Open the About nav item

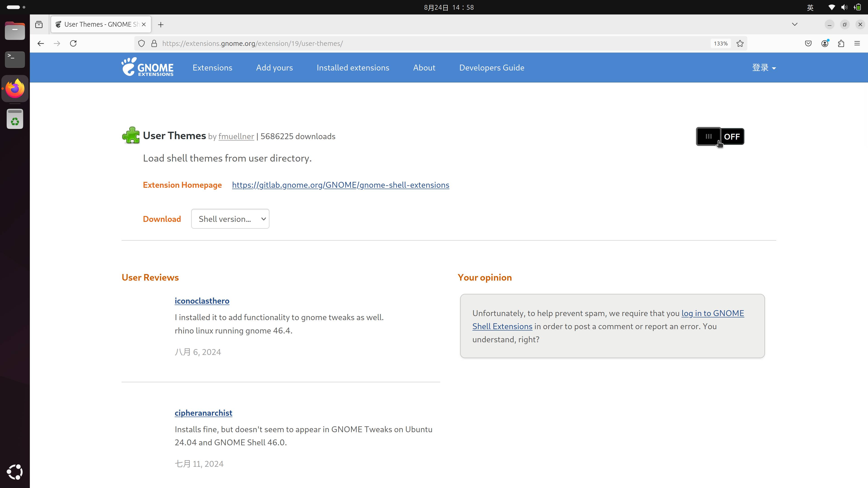[x=424, y=68]
